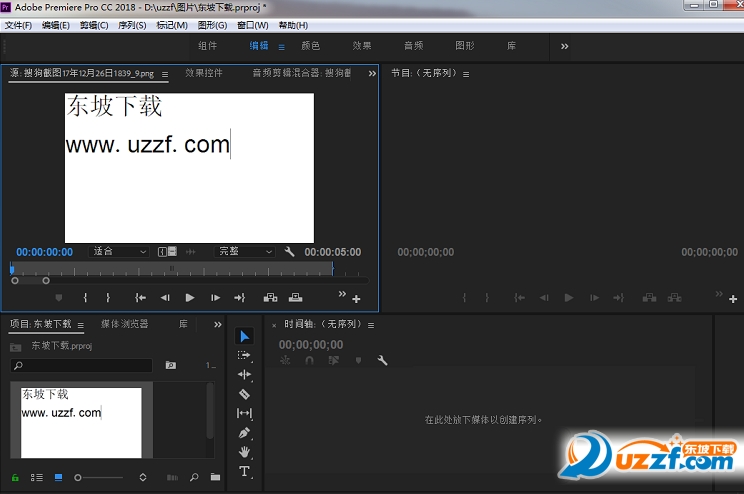Screen dimensions: 744x494
Task: Step back one frame in source monitor
Action: (165, 298)
